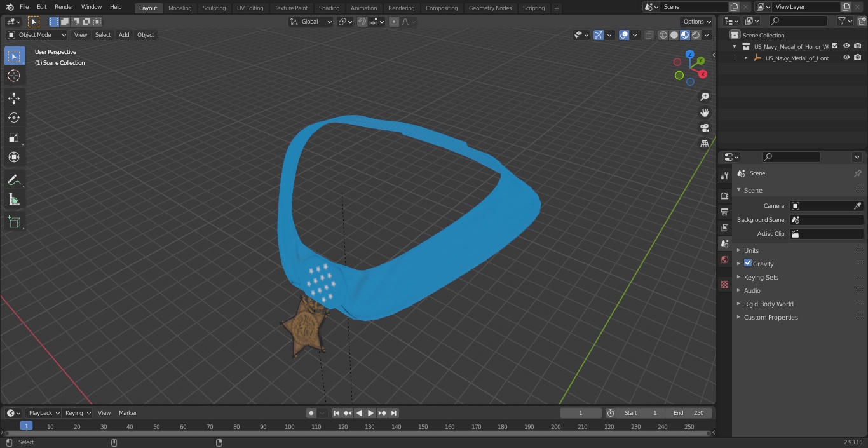Hide US_Navy_Medal_of_Honor_W collection in viewport
Screen dimensions: 868x448
[846, 46]
